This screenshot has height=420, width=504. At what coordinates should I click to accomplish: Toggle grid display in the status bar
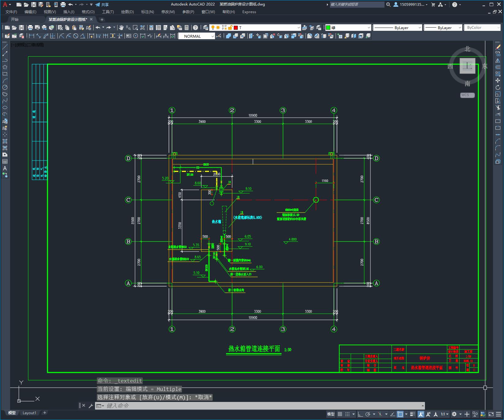(x=340, y=414)
